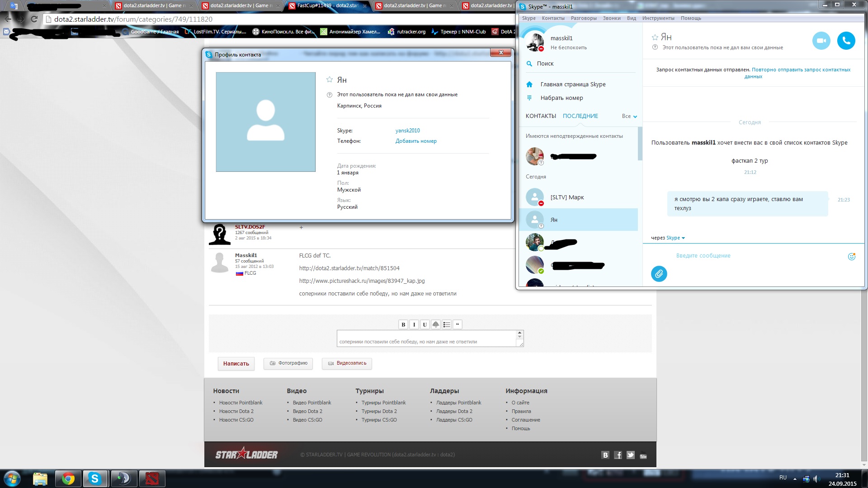Click the YouTube icon in page footer
The width and height of the screenshot is (868, 488).
coord(643,456)
